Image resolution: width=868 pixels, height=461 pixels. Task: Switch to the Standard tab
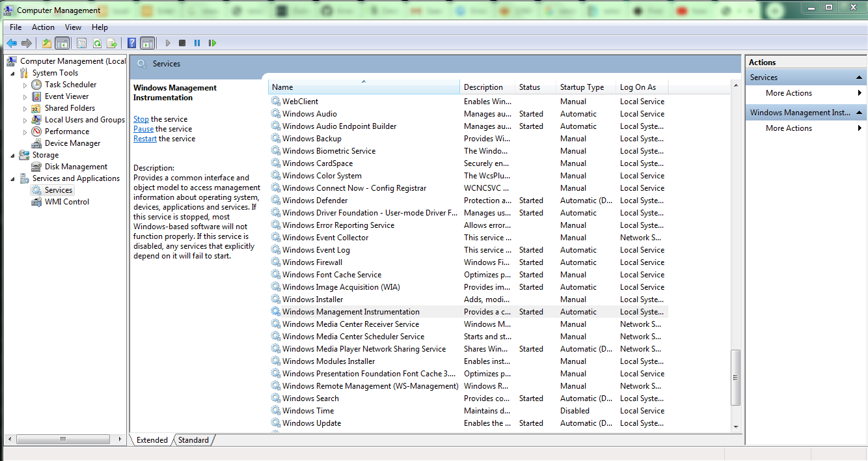click(193, 440)
